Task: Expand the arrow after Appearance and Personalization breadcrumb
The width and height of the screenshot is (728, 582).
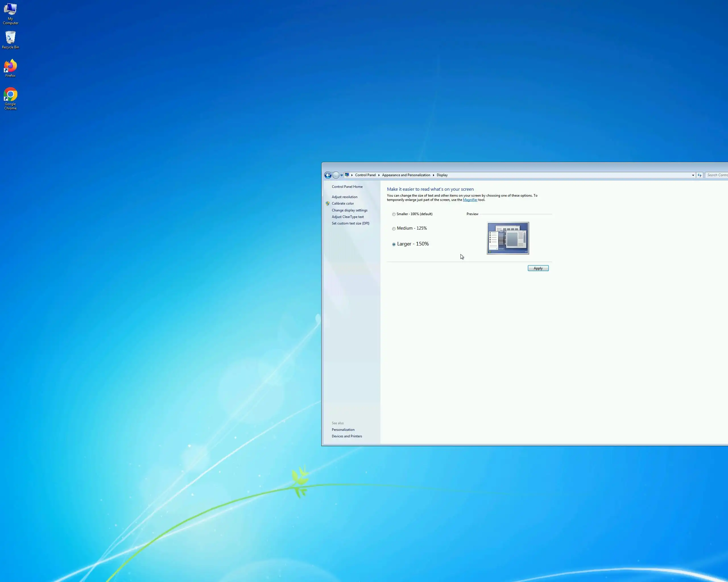Action: pos(433,175)
